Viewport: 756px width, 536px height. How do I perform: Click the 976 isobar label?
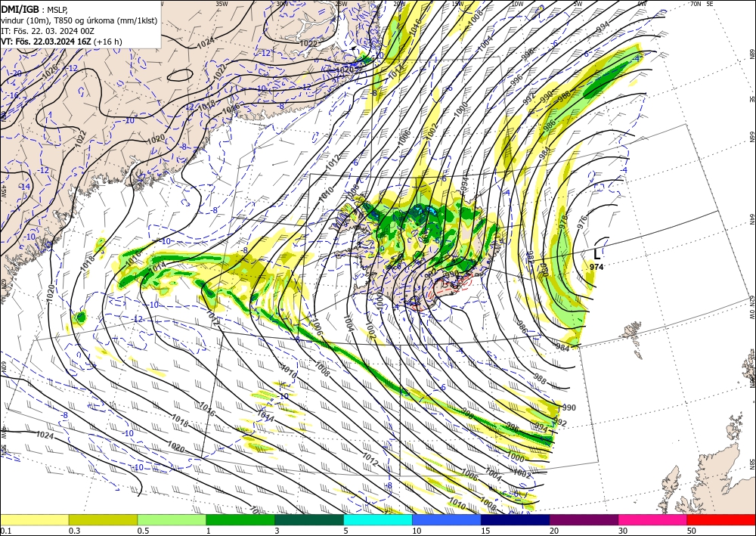[x=582, y=222]
